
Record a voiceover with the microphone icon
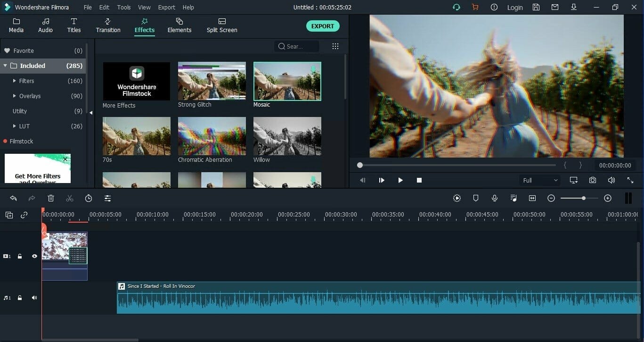tap(494, 198)
